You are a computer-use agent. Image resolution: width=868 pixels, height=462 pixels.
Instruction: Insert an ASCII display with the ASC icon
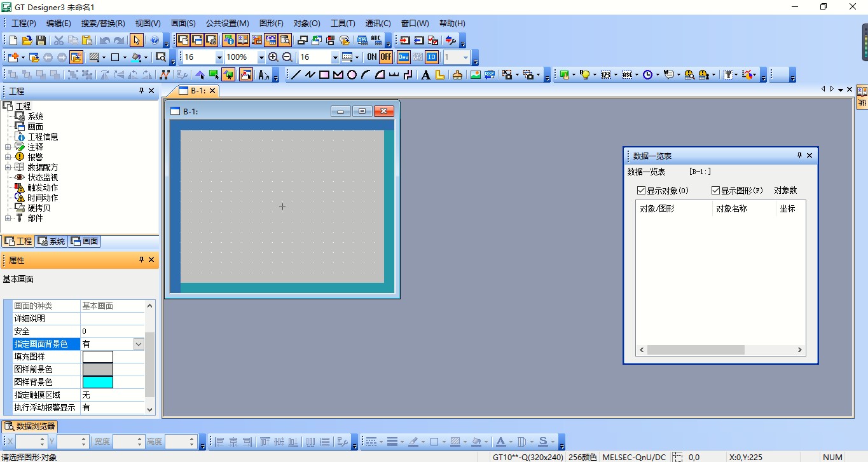pyautogui.click(x=627, y=75)
